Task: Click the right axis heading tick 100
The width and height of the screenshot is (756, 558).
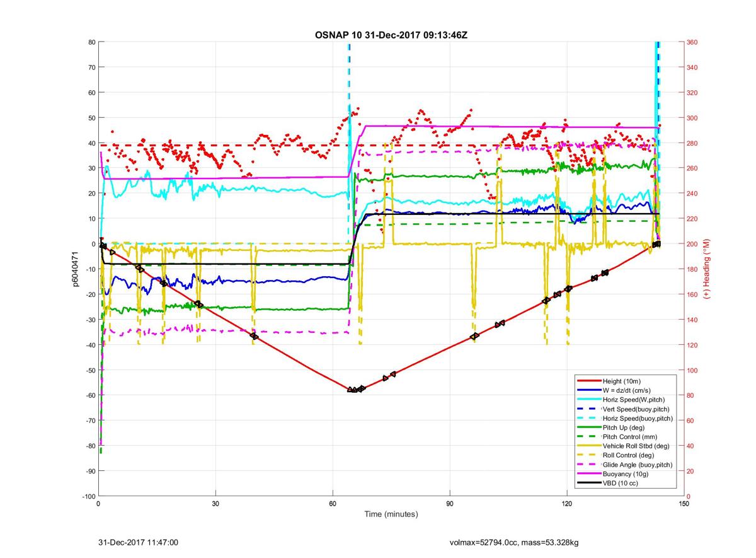Action: point(692,370)
